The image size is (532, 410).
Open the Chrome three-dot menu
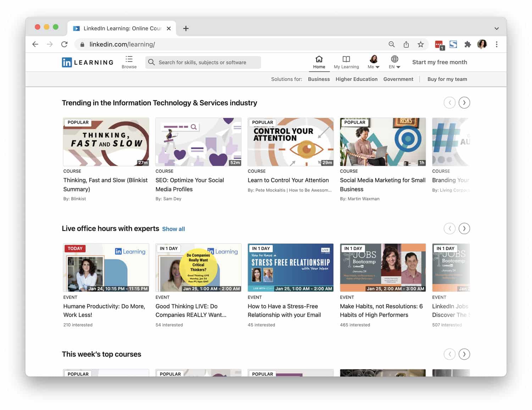click(497, 44)
